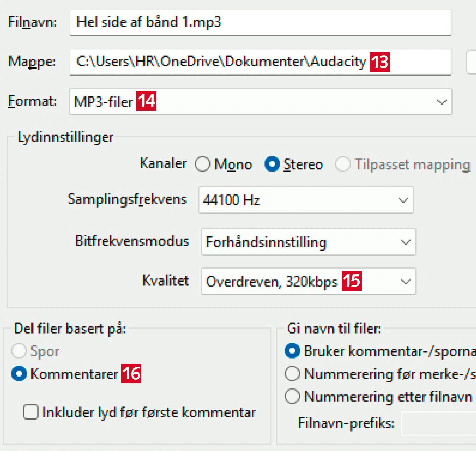
Task: Click the red number 13 marker
Action: (x=380, y=62)
